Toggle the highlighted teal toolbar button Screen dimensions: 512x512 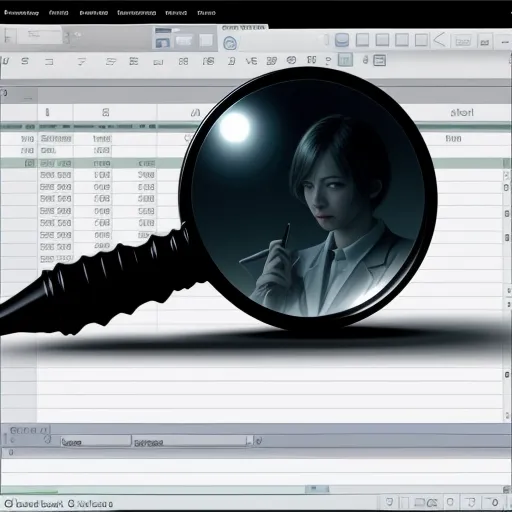(x=345, y=60)
